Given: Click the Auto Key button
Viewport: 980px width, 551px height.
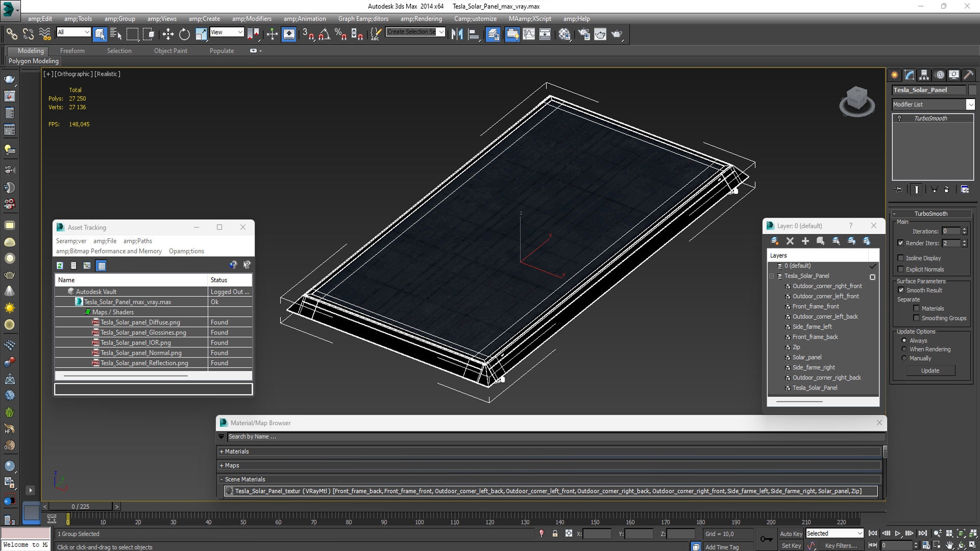Looking at the screenshot, I should click(x=791, y=534).
